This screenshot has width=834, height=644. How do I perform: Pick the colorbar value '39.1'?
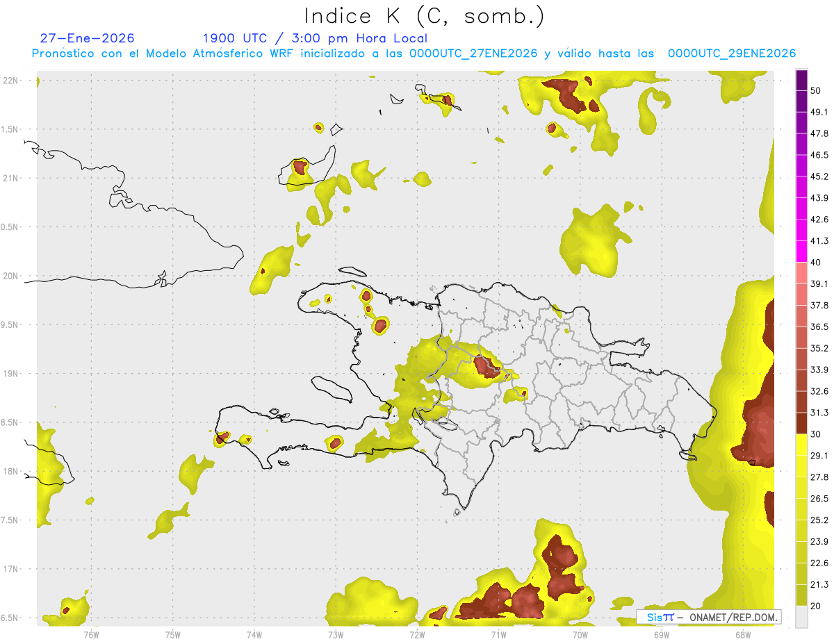[x=819, y=284]
